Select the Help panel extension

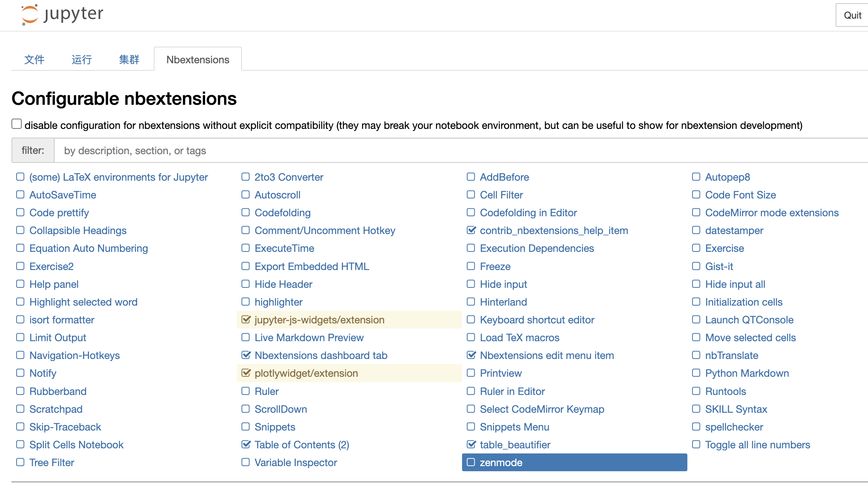[54, 284]
